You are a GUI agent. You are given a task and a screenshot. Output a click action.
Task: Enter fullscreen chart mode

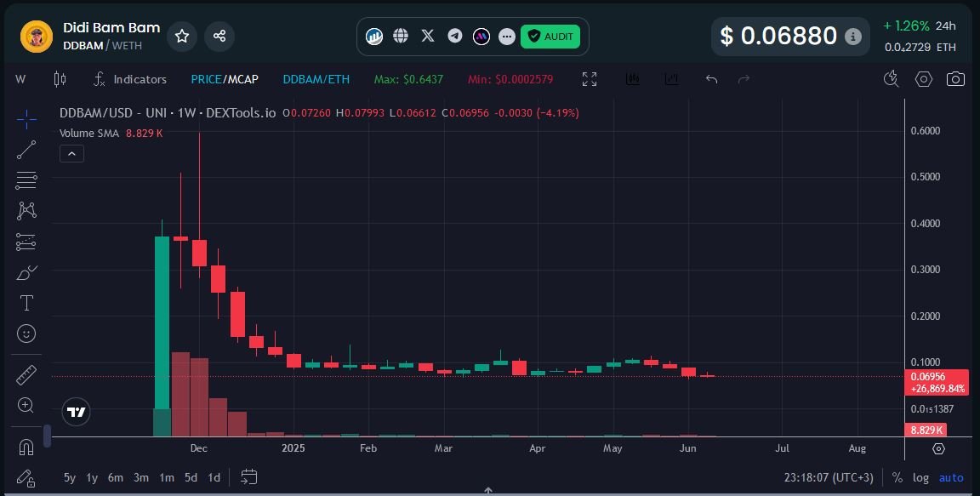[x=589, y=79]
